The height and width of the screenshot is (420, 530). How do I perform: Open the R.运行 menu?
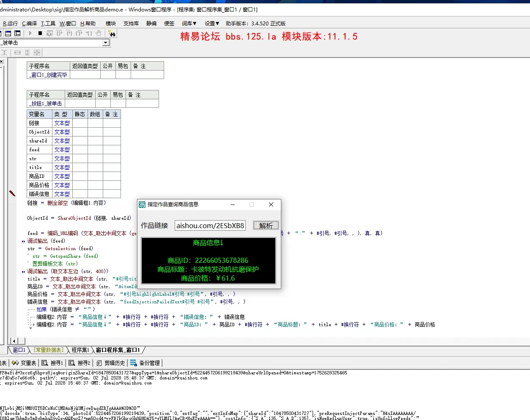pyautogui.click(x=10, y=24)
